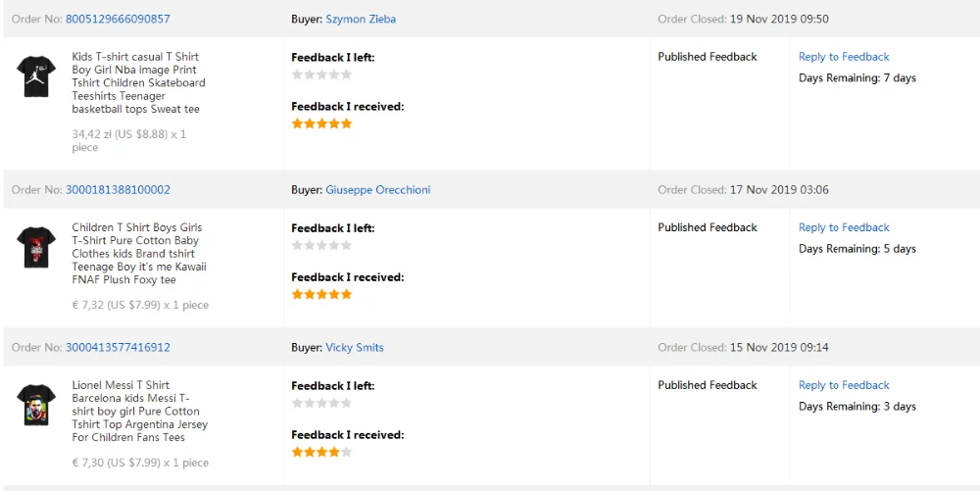
Task: View buyer Vicky Smits's profile
Action: point(355,347)
